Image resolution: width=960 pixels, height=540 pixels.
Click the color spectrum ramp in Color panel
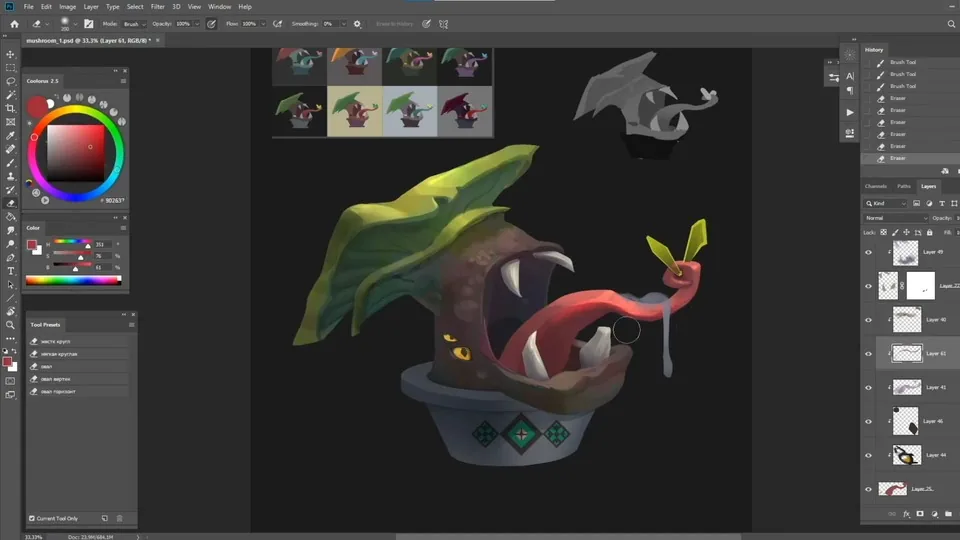(73, 280)
